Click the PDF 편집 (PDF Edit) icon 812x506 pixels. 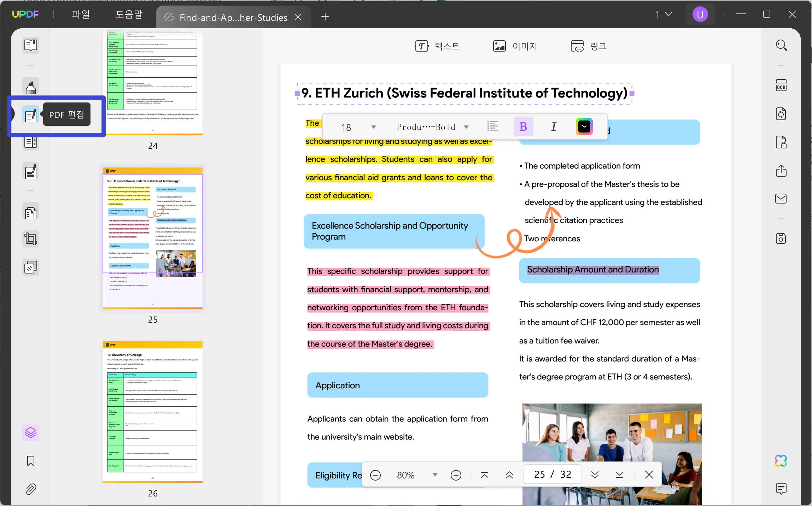tap(30, 114)
